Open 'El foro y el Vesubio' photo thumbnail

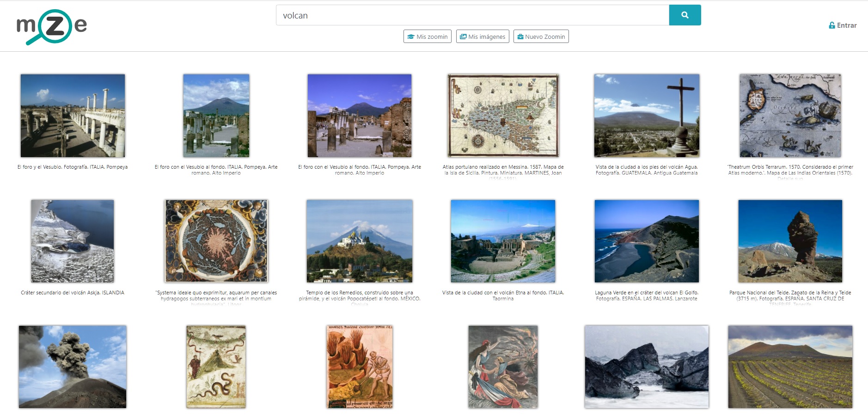click(x=73, y=116)
